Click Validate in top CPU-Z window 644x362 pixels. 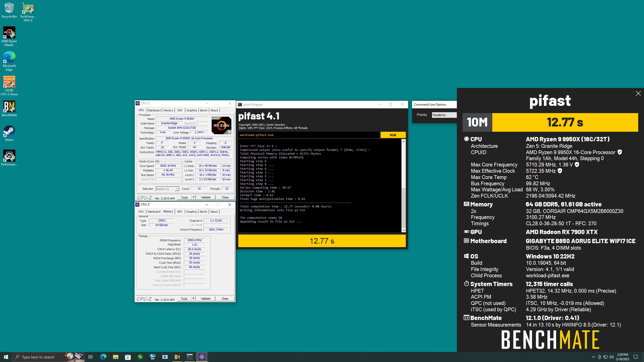coord(206,197)
